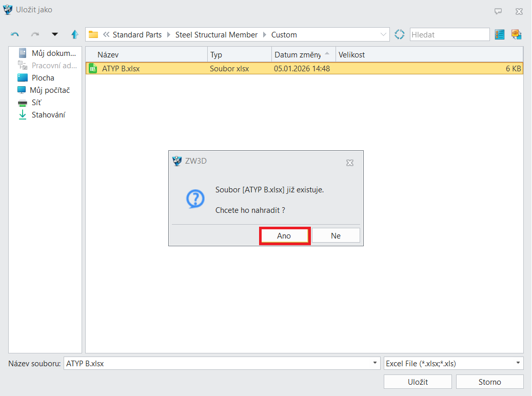Open the recent locations history dropdown
Screen dimensions: 532x396
tap(54, 34)
